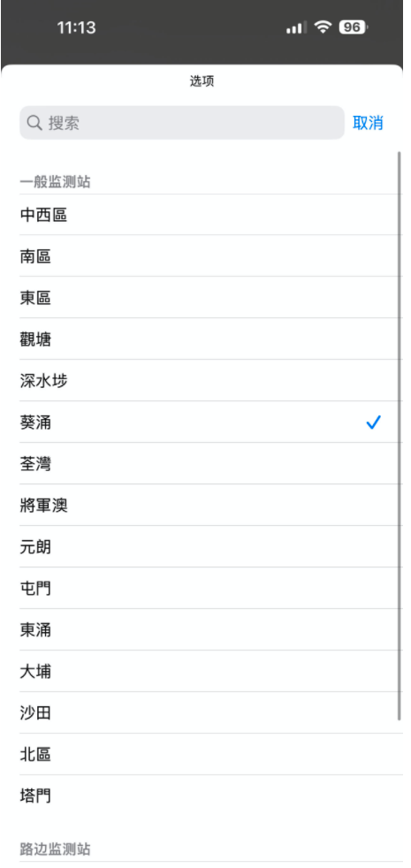Screen dimensions: 411x868
Task: Choose the 元朗 list item
Action: (211, 547)
